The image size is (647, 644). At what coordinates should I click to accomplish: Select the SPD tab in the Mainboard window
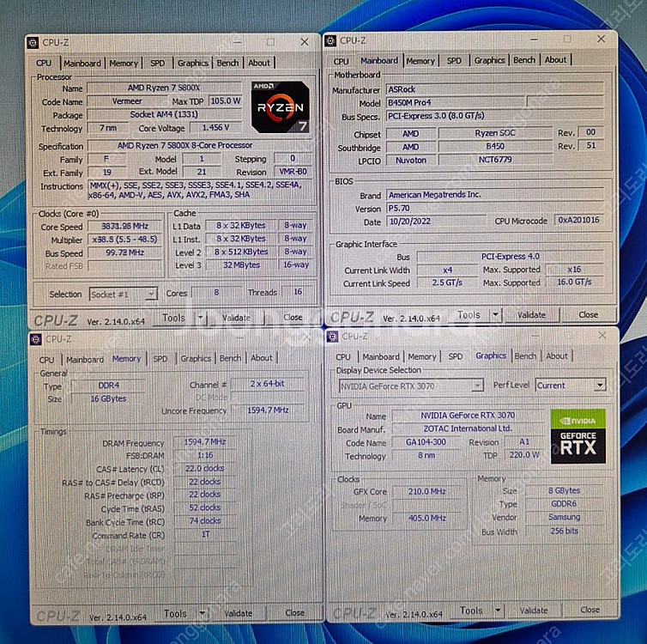coord(454,61)
